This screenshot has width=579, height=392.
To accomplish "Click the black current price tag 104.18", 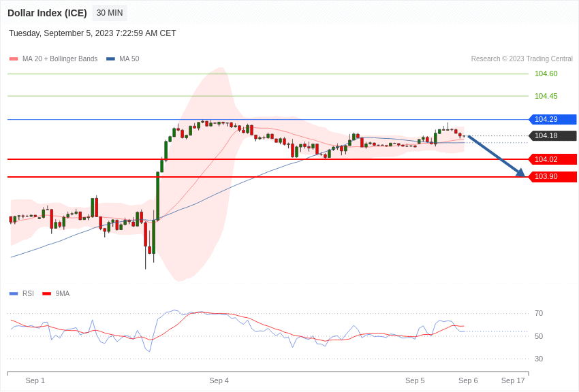I will [x=553, y=135].
